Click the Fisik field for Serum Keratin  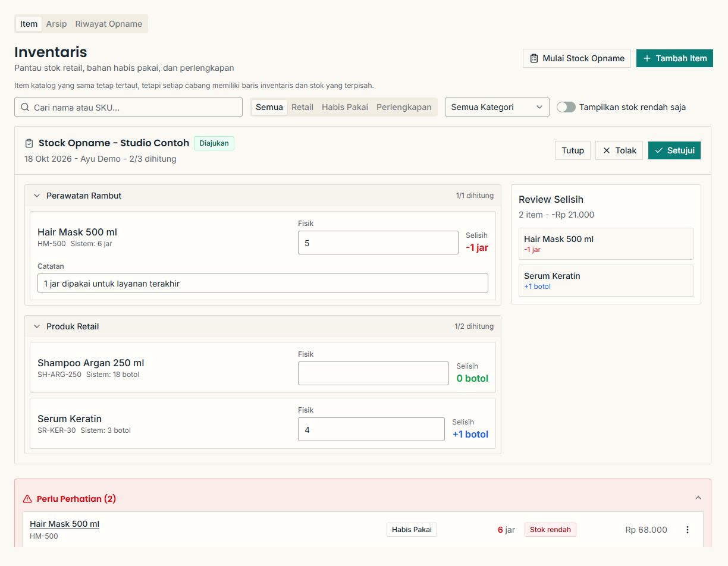coord(371,429)
